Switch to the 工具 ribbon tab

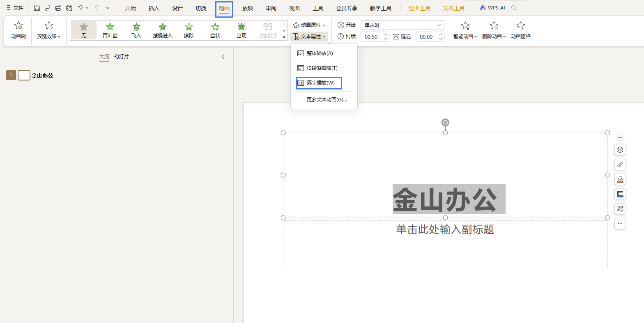pos(318,8)
